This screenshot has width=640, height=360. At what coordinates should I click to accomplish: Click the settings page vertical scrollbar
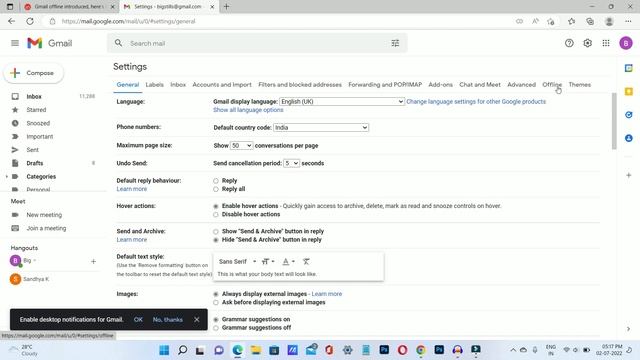614,121
